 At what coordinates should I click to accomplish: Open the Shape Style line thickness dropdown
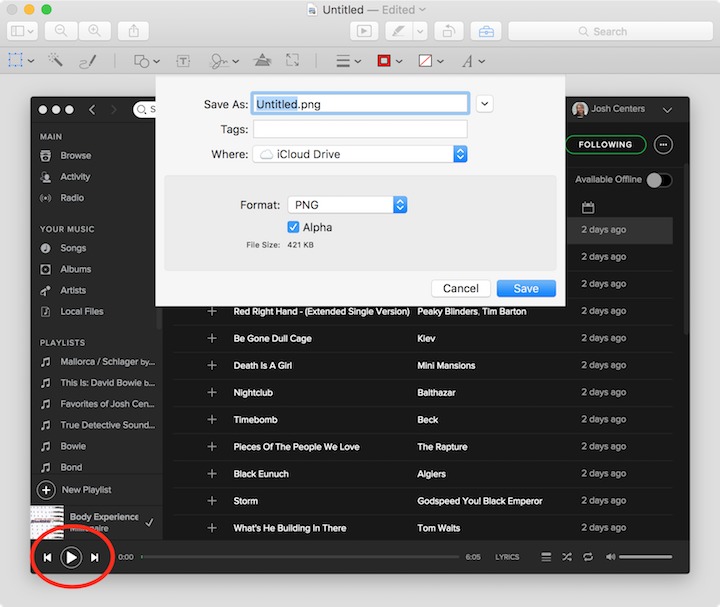coord(348,61)
